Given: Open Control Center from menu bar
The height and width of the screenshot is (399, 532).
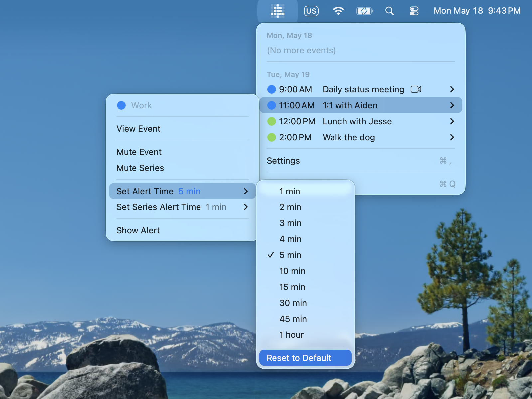Looking at the screenshot, I should click(414, 11).
